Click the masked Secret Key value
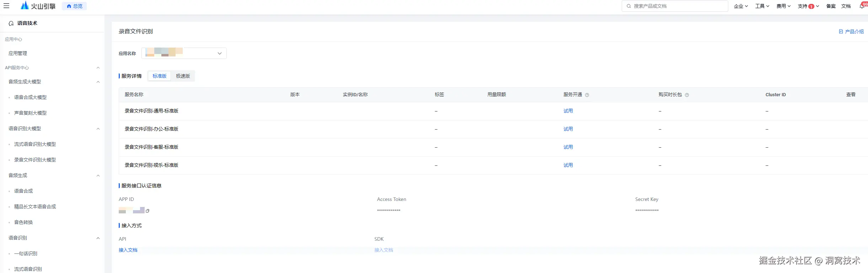The height and width of the screenshot is (273, 868). pyautogui.click(x=647, y=211)
